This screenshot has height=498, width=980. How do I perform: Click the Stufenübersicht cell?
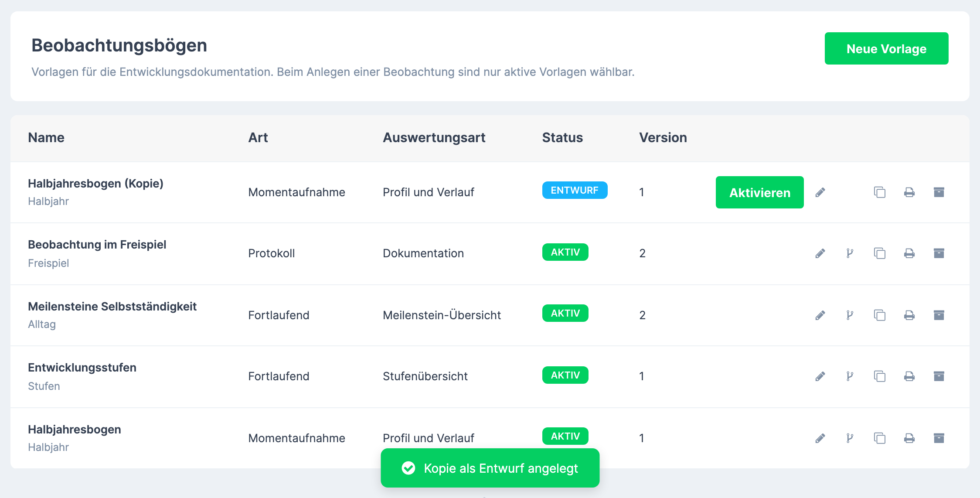tap(425, 376)
